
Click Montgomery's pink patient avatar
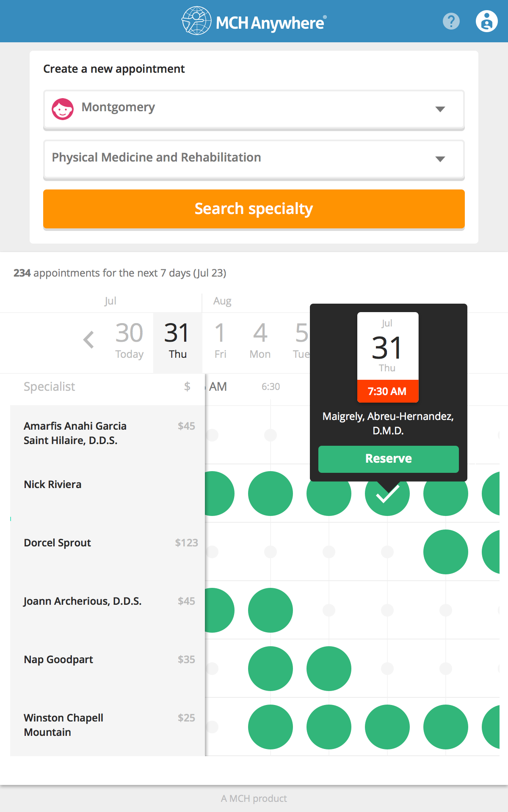(x=63, y=109)
